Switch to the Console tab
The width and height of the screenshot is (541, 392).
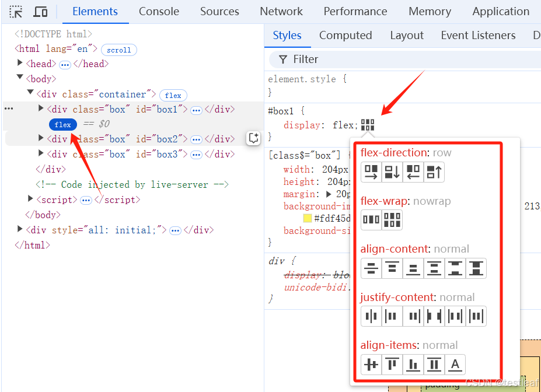(159, 12)
